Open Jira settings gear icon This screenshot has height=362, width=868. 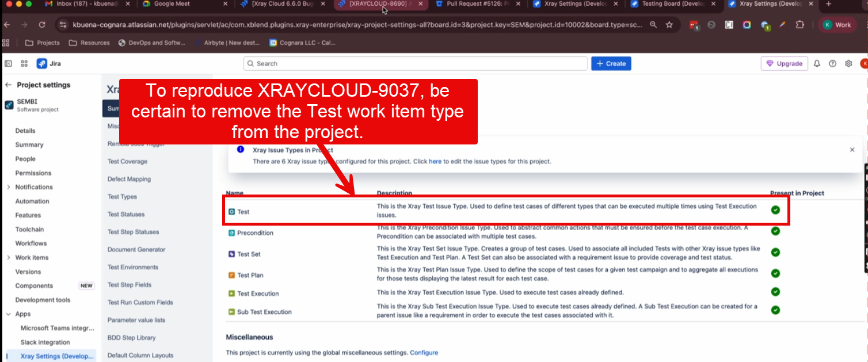coord(848,64)
